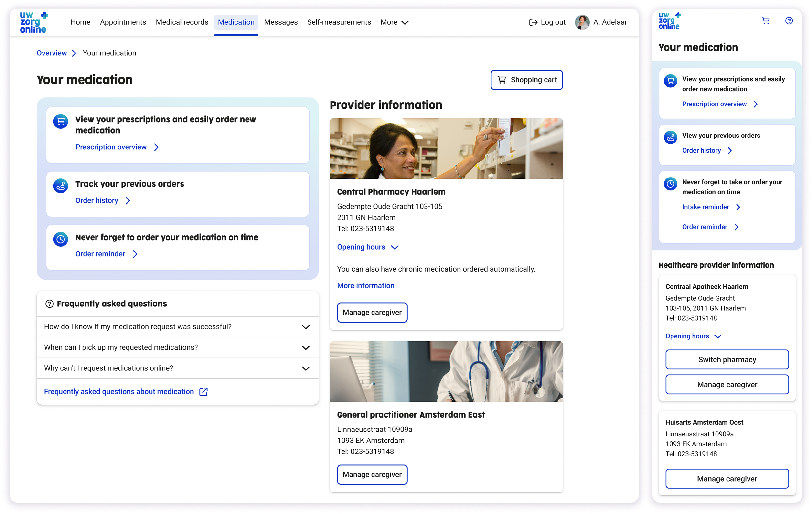
Task: Click the clock icon beside order reminder heading
Action: 61,239
